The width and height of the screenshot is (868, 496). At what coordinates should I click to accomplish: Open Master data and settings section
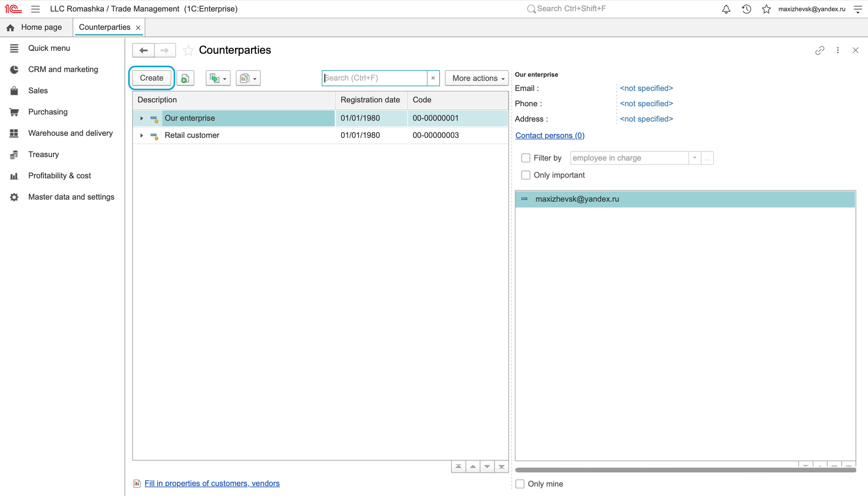click(71, 197)
